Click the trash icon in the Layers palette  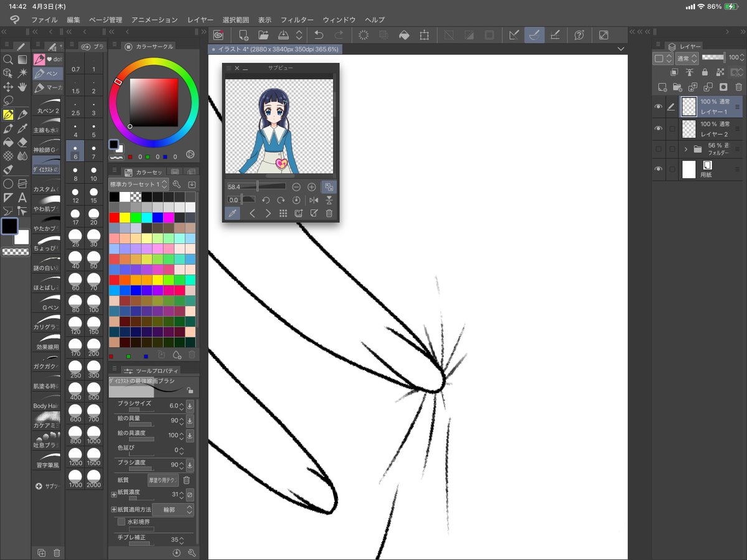pos(739,87)
